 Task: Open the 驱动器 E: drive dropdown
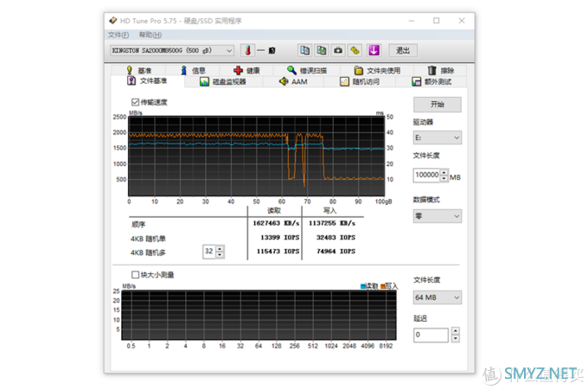point(438,137)
